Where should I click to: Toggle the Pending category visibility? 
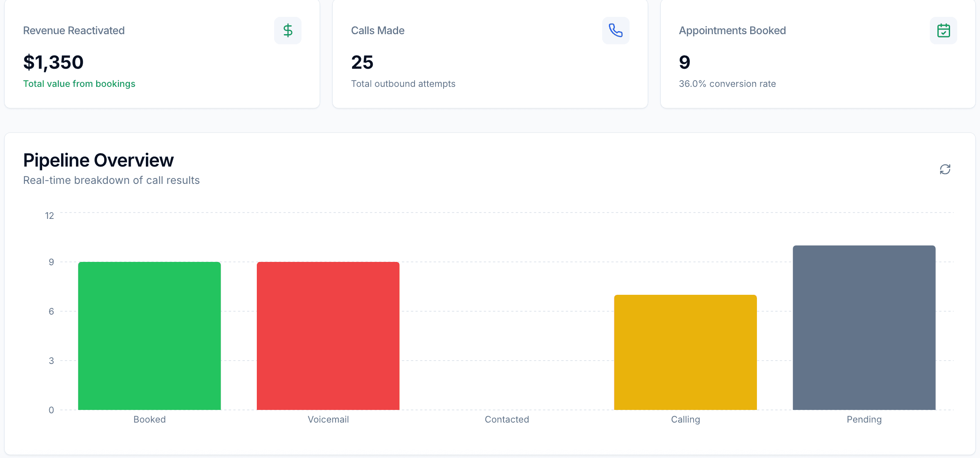(864, 419)
